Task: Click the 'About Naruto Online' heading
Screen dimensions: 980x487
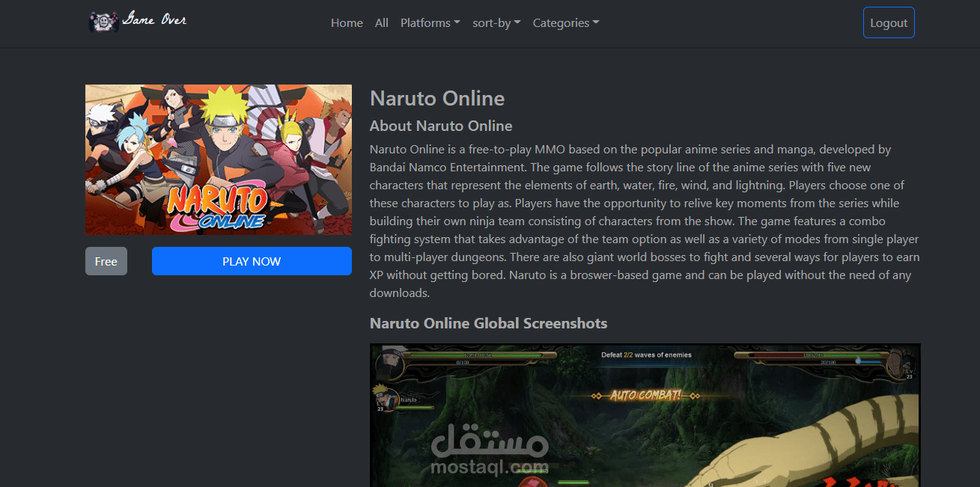Action: point(441,126)
